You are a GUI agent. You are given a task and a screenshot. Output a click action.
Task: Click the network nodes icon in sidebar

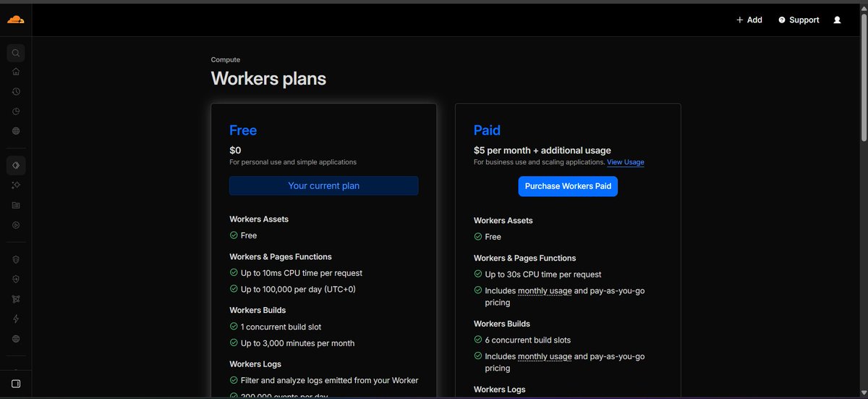[16, 299]
